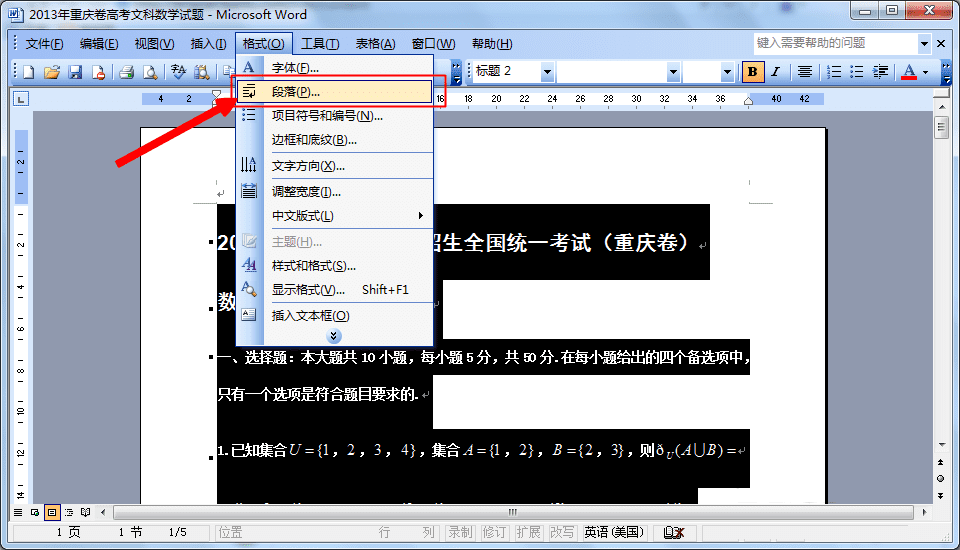Open a file with the folder icon
This screenshot has width=960, height=550.
51,72
